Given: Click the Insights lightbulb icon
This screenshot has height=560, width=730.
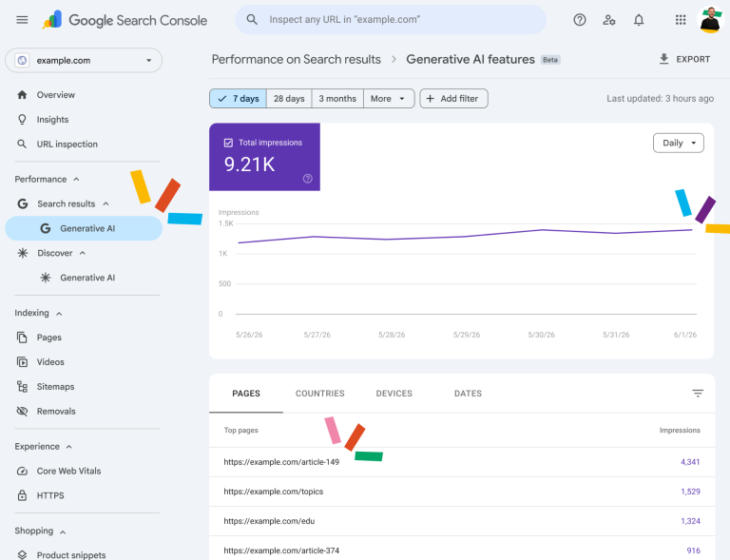Looking at the screenshot, I should tap(22, 120).
